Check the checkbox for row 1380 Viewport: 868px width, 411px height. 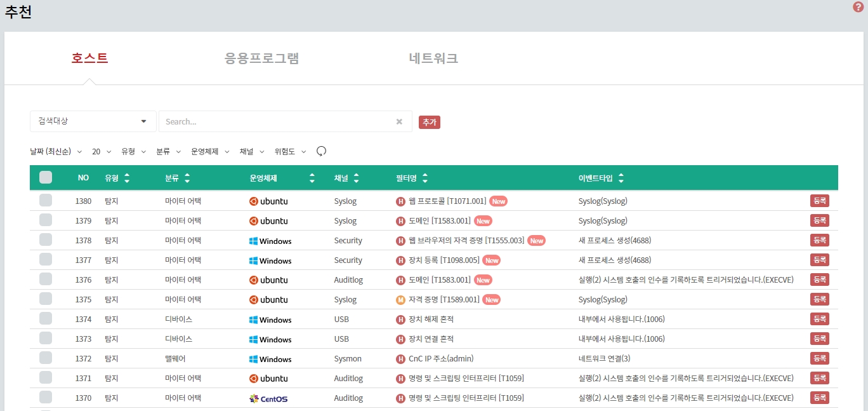pyautogui.click(x=46, y=201)
